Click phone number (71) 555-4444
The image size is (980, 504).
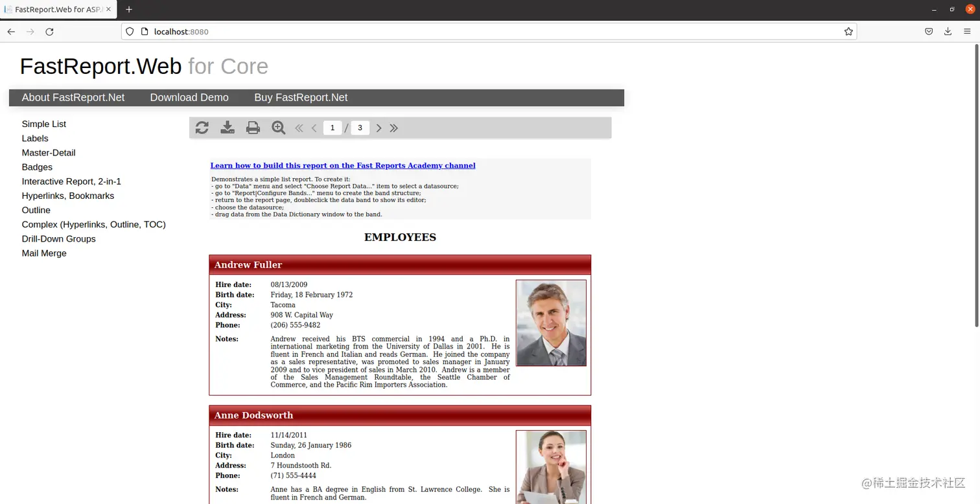point(294,475)
